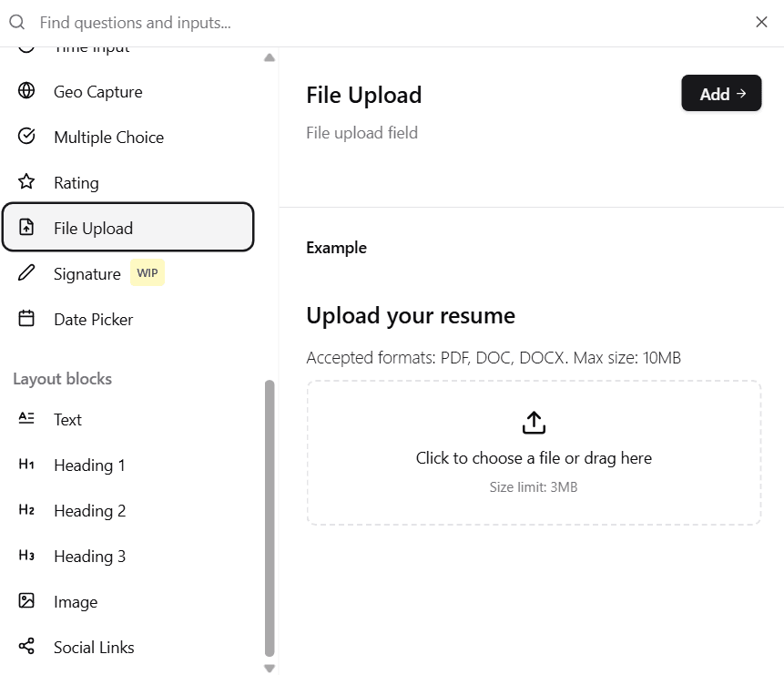Select the Geo Capture globe icon

25,91
